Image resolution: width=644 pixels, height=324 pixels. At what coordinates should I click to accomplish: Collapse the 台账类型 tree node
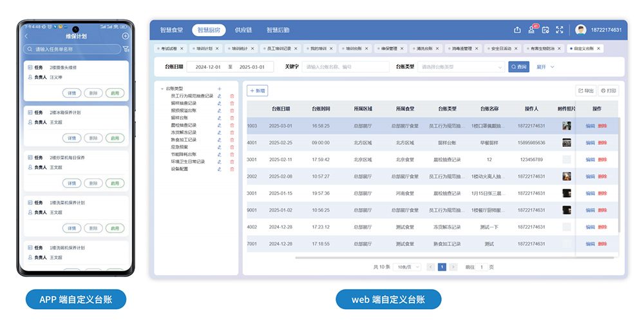pos(162,89)
